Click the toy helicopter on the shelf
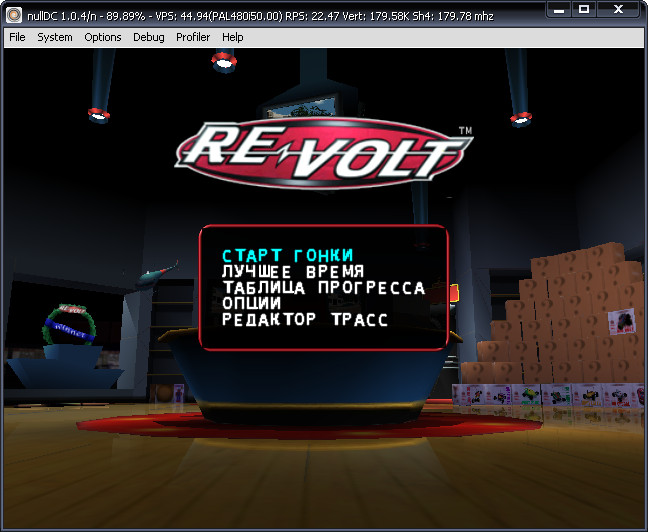The width and height of the screenshot is (648, 532). click(157, 274)
